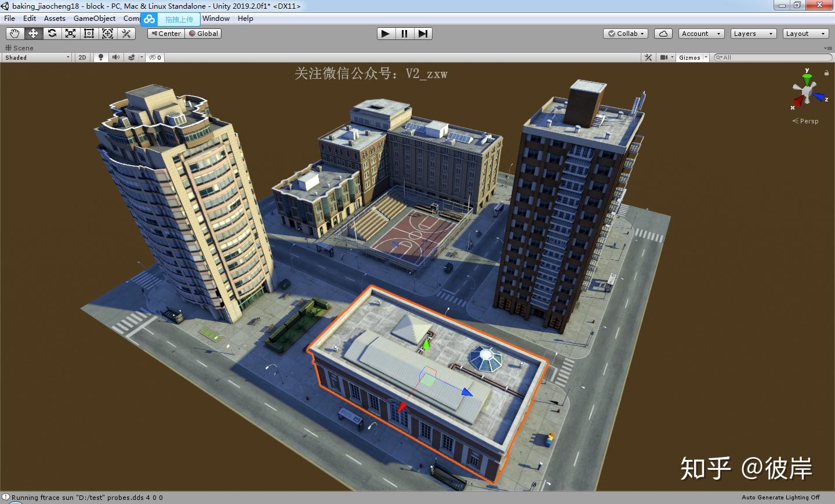Select the Move tool
The width and height of the screenshot is (835, 504).
pyautogui.click(x=33, y=34)
